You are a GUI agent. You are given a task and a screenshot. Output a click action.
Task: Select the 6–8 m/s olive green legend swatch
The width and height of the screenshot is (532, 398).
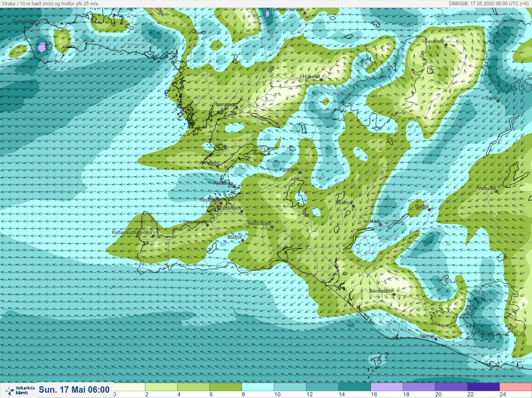coord(226,387)
